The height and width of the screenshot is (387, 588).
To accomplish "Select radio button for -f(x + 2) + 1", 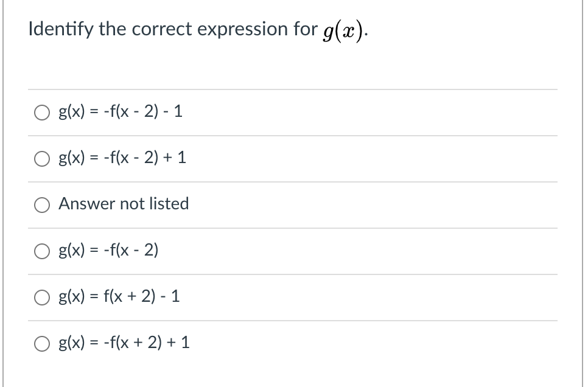I will pyautogui.click(x=41, y=344).
